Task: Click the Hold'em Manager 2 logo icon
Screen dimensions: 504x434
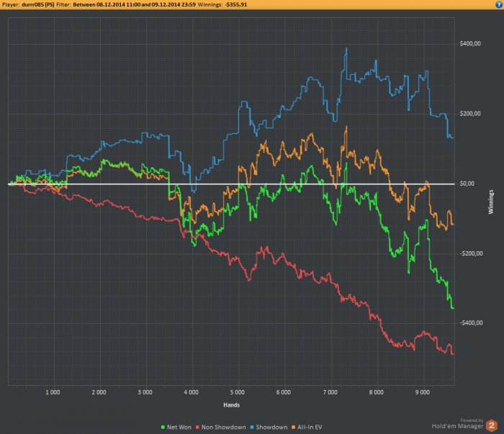Action: pos(492,425)
